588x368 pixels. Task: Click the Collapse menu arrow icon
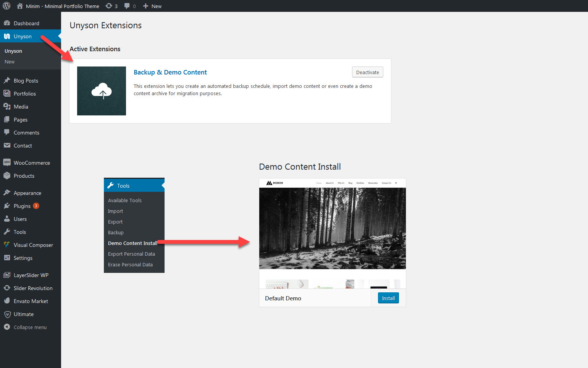pos(7,327)
